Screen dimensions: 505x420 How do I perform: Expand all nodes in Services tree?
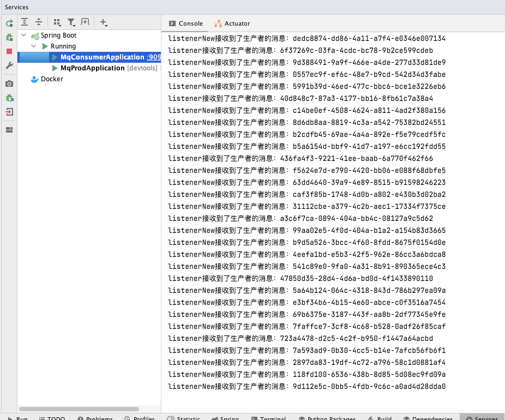25,22
